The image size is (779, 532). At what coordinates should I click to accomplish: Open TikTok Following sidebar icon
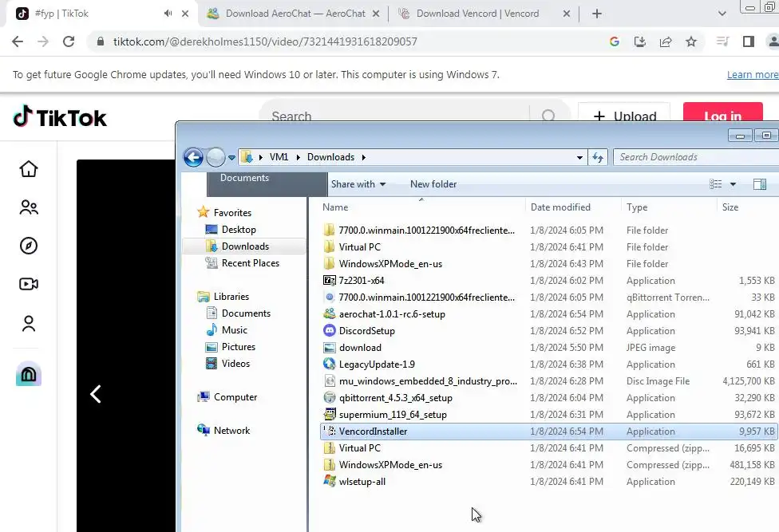(x=28, y=207)
